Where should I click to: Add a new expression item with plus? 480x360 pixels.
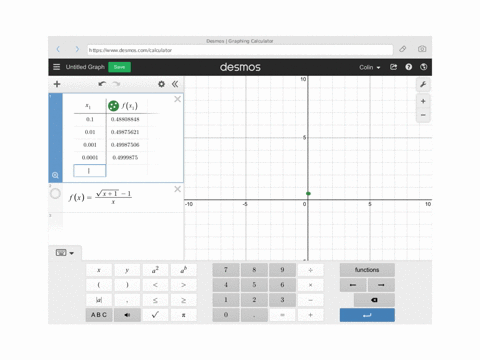(x=57, y=84)
